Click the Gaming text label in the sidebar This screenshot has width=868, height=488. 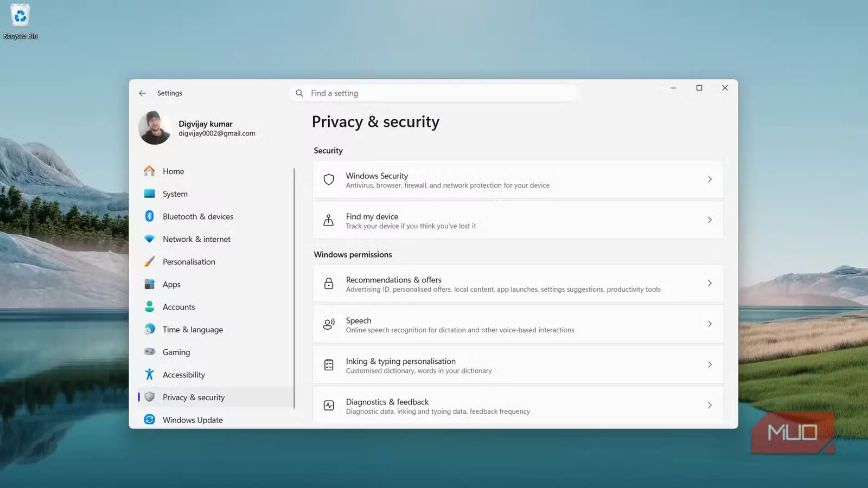(176, 352)
